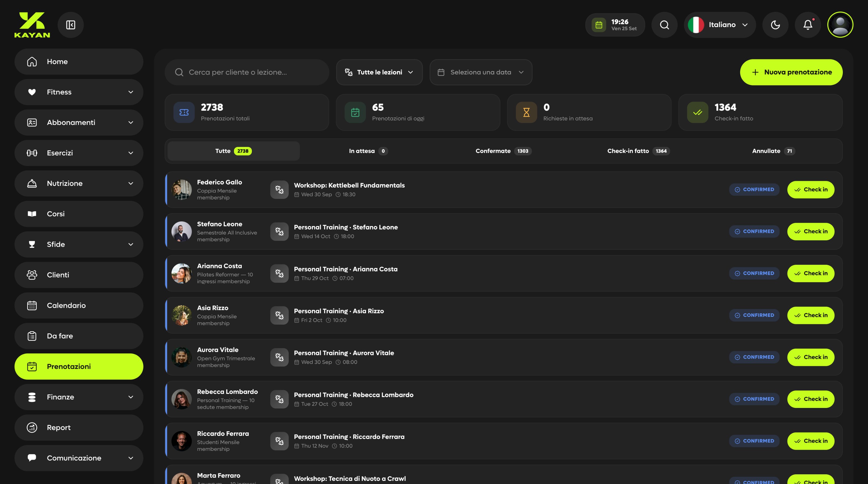Image resolution: width=868 pixels, height=484 pixels.
Task: Open the user profile avatar menu
Action: [840, 25]
